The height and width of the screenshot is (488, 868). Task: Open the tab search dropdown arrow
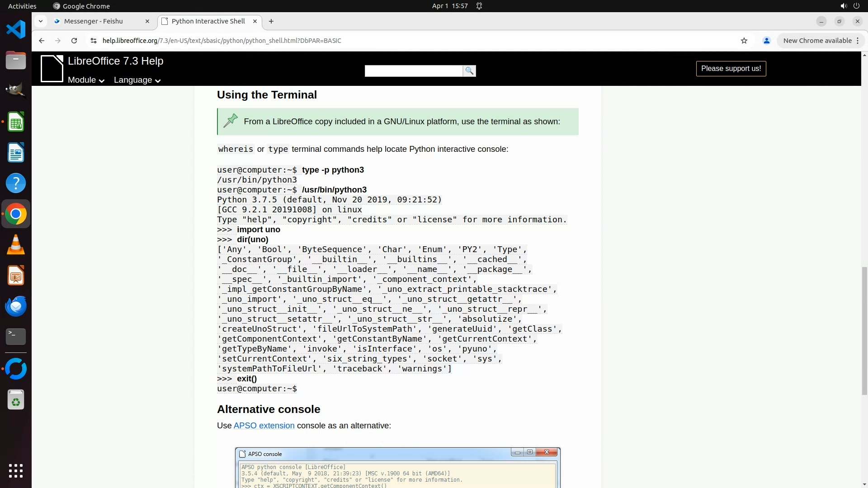(41, 21)
